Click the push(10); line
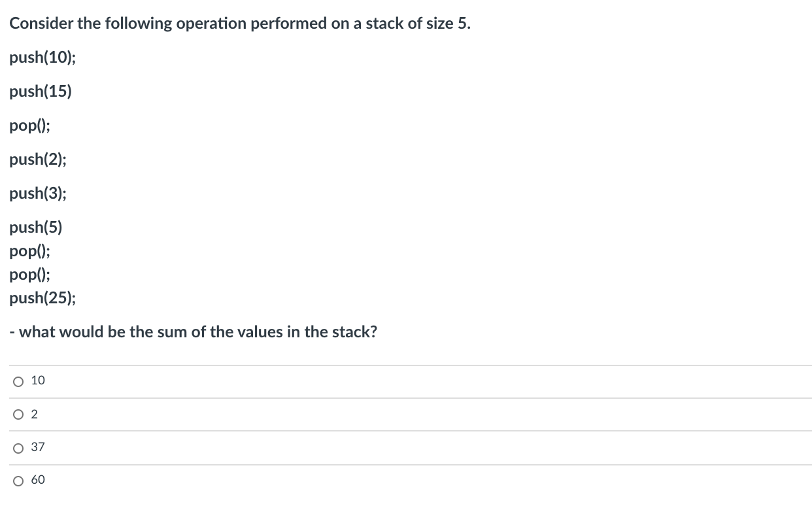Viewport: 812px width, 506px height. [43, 58]
